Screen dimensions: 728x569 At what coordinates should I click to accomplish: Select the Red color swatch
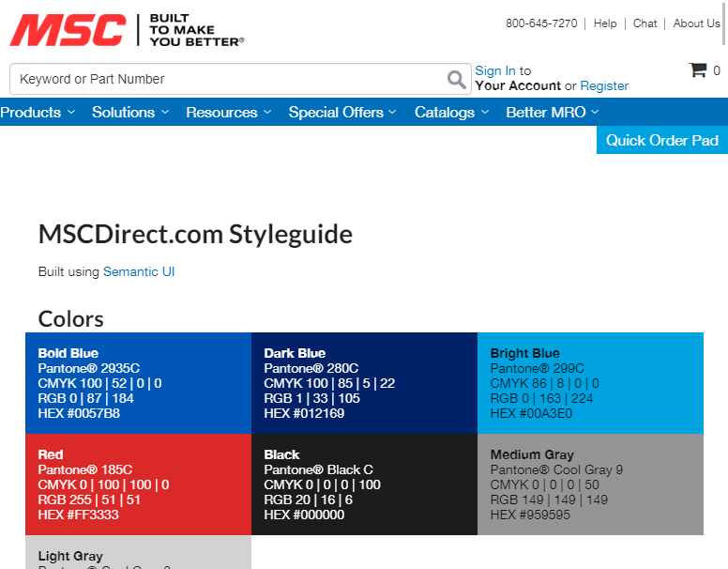[138, 484]
